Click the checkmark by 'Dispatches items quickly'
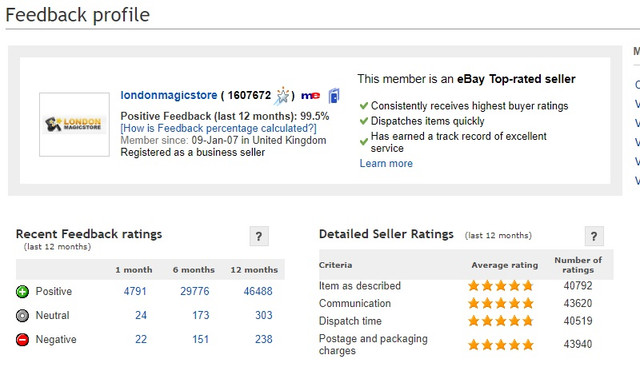Screen dimensions: 640x370 tap(364, 121)
